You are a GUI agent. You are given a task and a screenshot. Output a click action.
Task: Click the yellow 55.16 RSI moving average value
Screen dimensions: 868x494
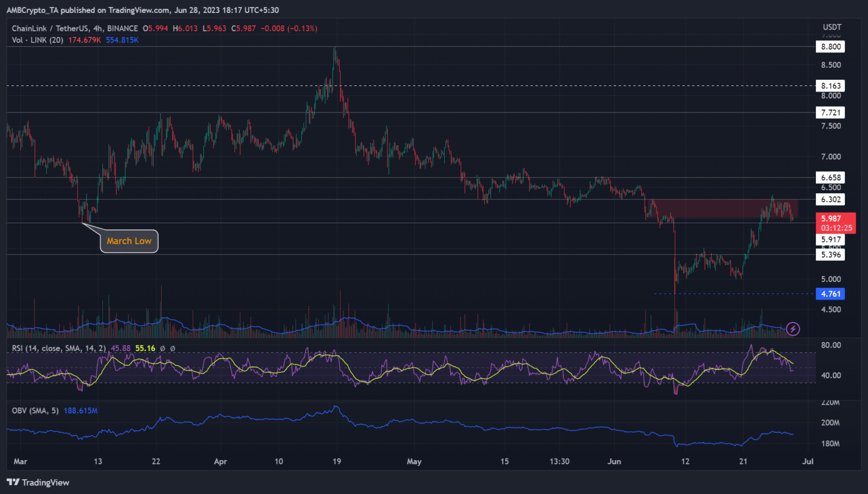tap(145, 348)
